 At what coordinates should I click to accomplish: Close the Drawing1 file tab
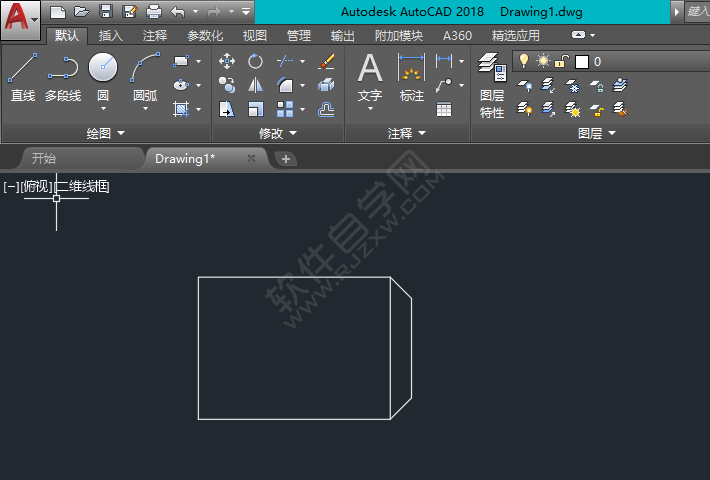tap(251, 158)
